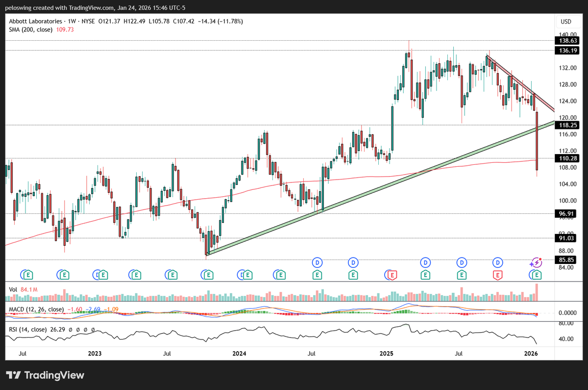
Task: Click the latest large red weekly candle
Action: click(538, 141)
